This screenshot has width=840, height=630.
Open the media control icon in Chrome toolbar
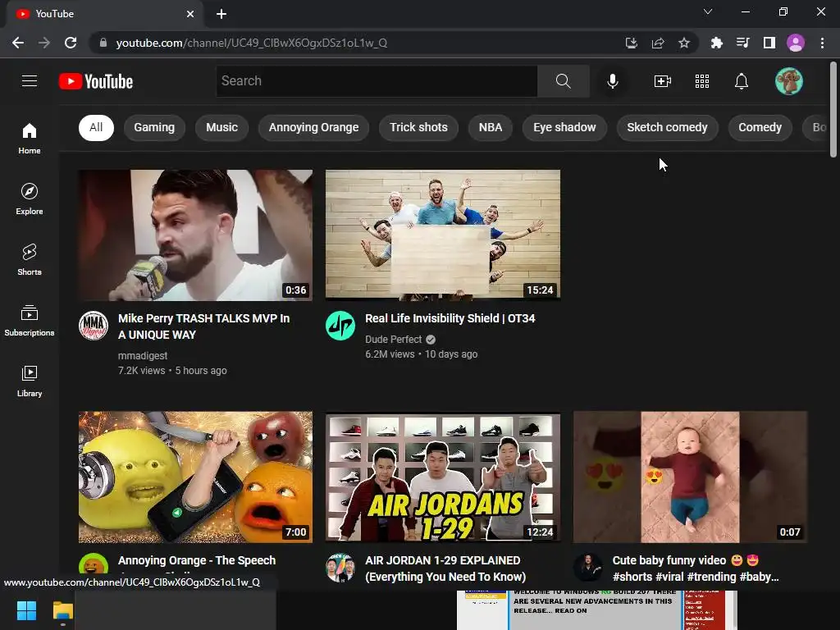742,43
